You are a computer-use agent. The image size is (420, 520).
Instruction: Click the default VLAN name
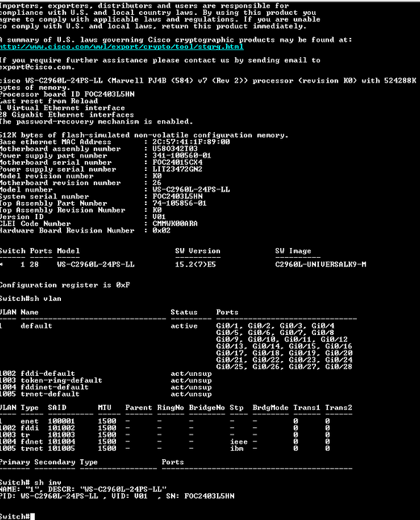click(x=36, y=326)
